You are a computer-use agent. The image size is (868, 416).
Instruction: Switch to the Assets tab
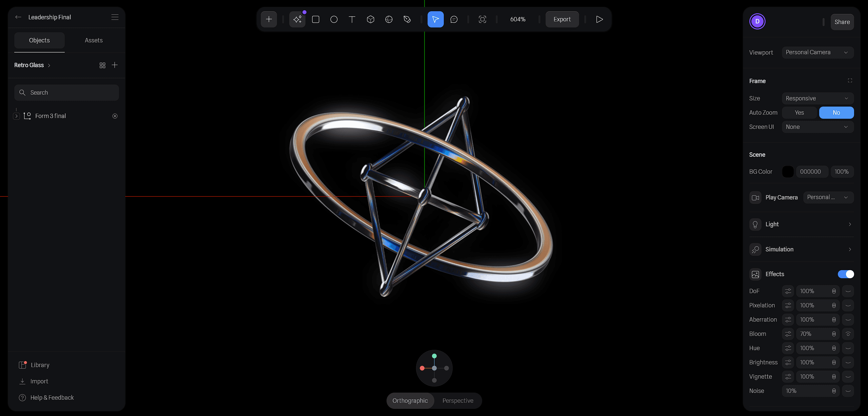(94, 40)
